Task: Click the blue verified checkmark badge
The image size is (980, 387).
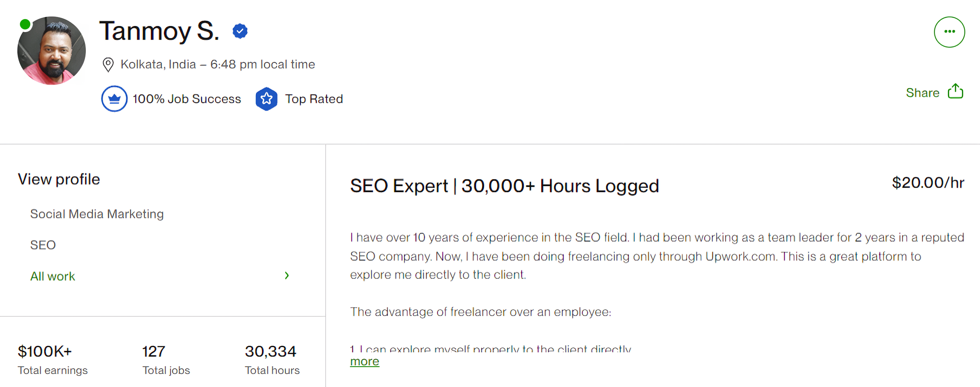Action: (240, 31)
